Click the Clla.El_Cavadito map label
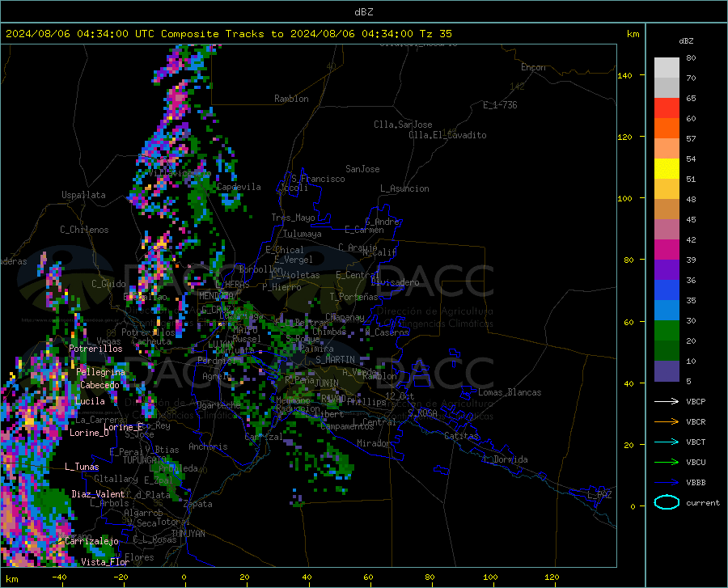The width and height of the screenshot is (728, 588). [447, 135]
